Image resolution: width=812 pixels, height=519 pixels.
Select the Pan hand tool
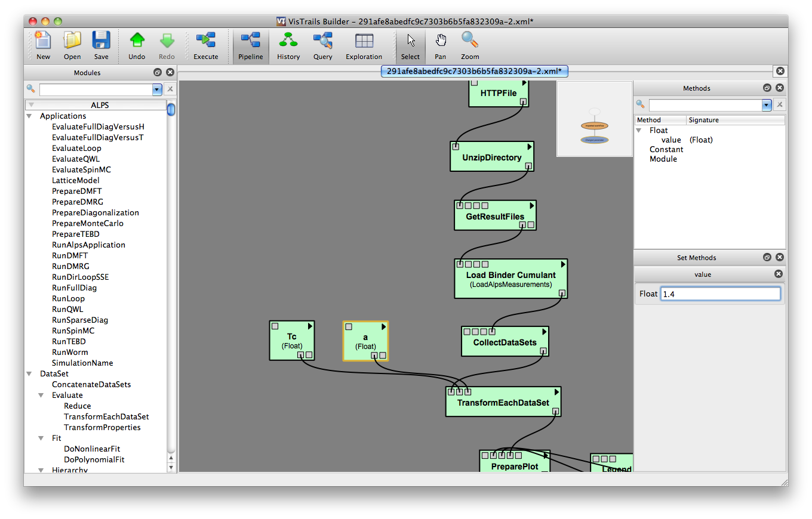tap(440, 42)
